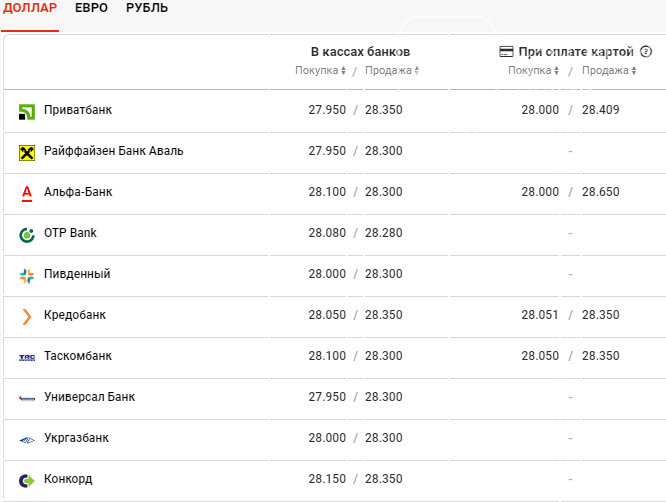Viewport: 666px width, 502px height.
Task: Click the Альфа-Банк red logo icon
Action: 27,193
